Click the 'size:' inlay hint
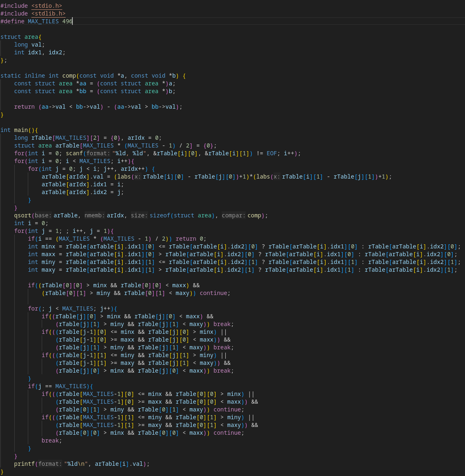The image size is (465, 476). point(139,216)
